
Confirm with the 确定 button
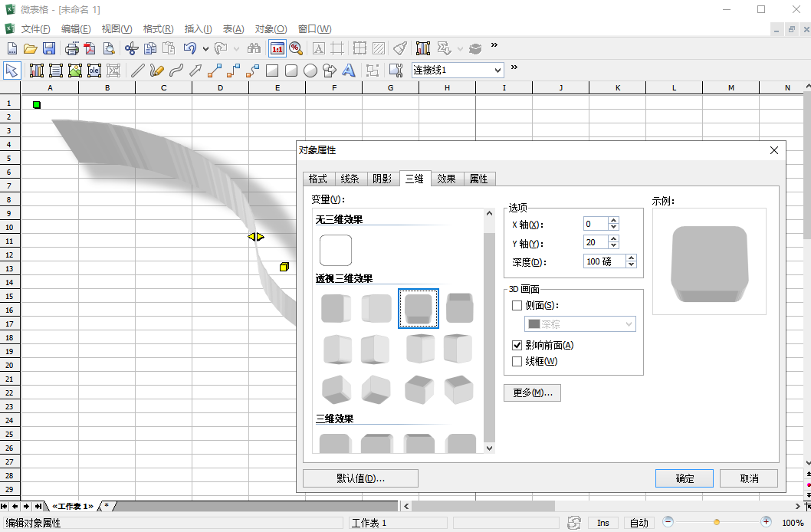pos(684,478)
